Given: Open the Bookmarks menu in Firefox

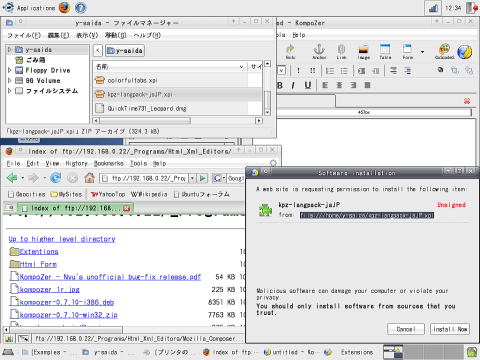Looking at the screenshot, I should (x=109, y=163).
